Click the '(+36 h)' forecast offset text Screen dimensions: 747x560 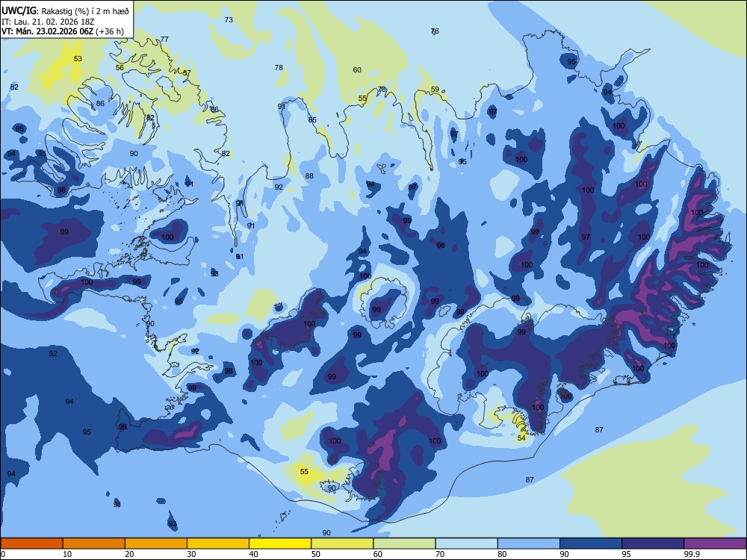[110, 31]
